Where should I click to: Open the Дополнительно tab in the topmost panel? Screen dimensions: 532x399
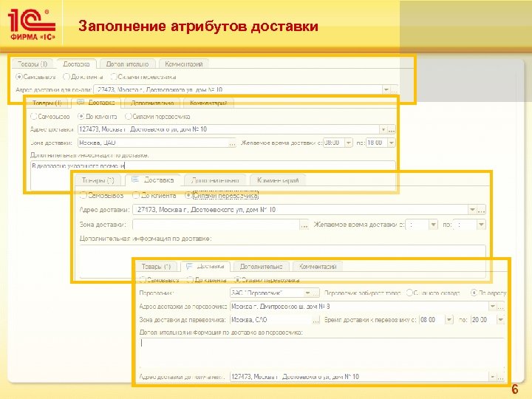[128, 64]
